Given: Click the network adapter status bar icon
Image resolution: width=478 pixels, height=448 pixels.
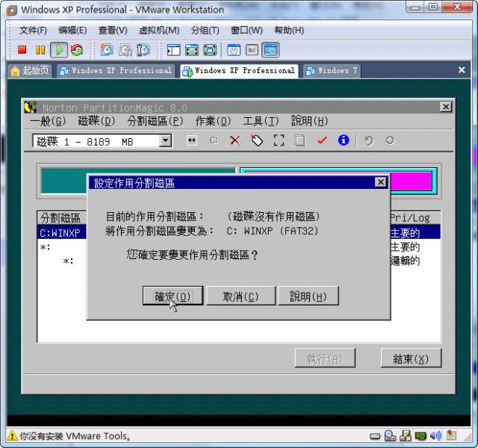Looking at the screenshot, I should [x=405, y=436].
